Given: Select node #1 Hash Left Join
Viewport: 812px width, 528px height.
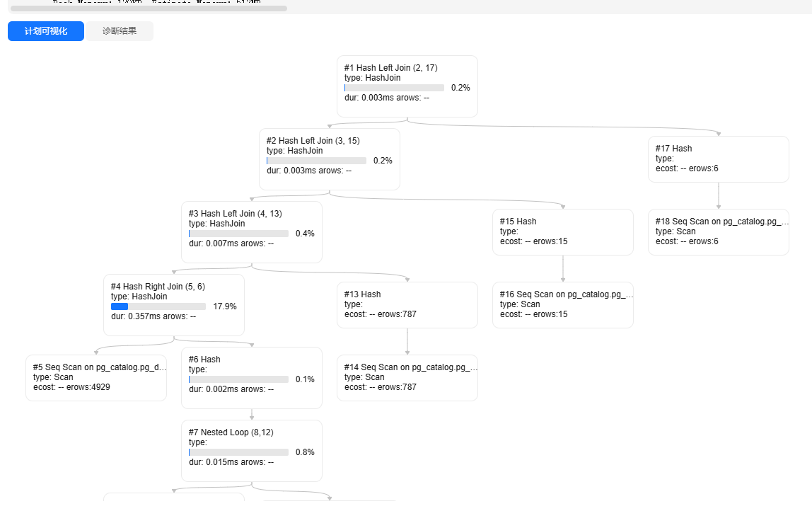Looking at the screenshot, I should coord(407,86).
